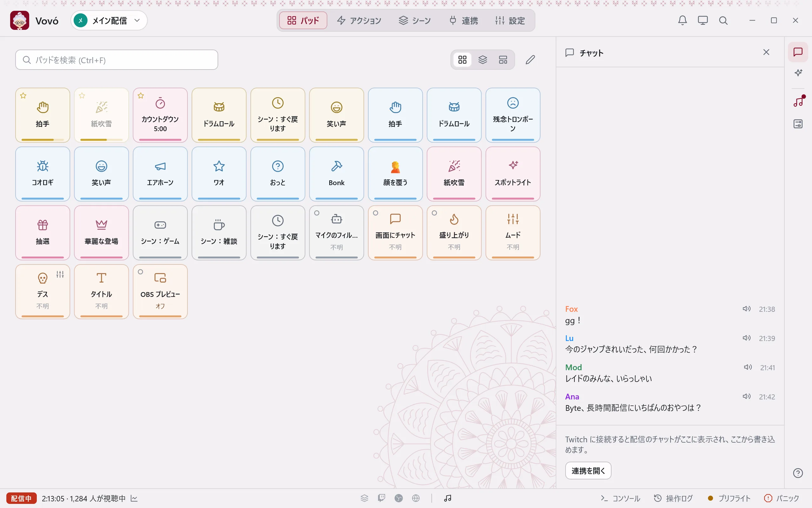Open the 連携 tab
The width and height of the screenshot is (812, 508).
[x=464, y=21]
